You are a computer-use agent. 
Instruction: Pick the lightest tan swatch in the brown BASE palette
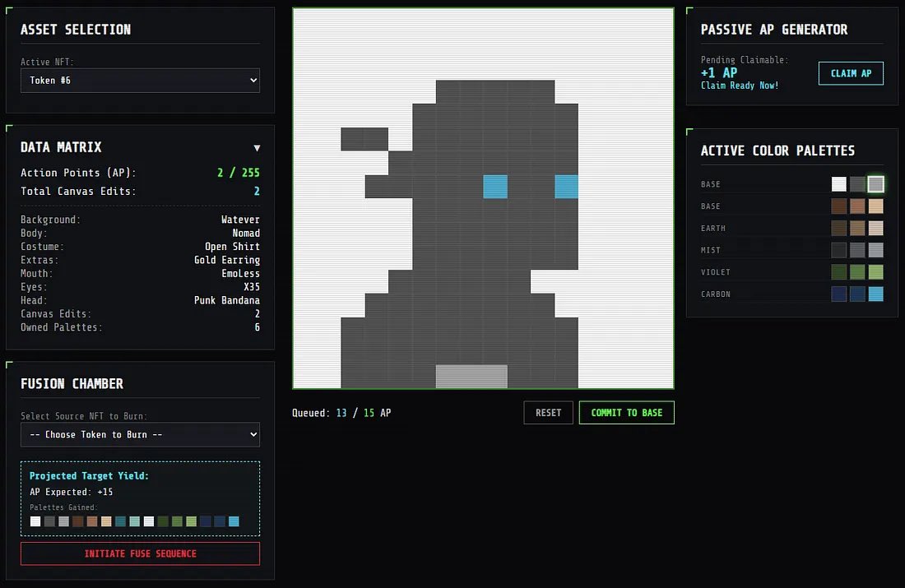tap(875, 206)
